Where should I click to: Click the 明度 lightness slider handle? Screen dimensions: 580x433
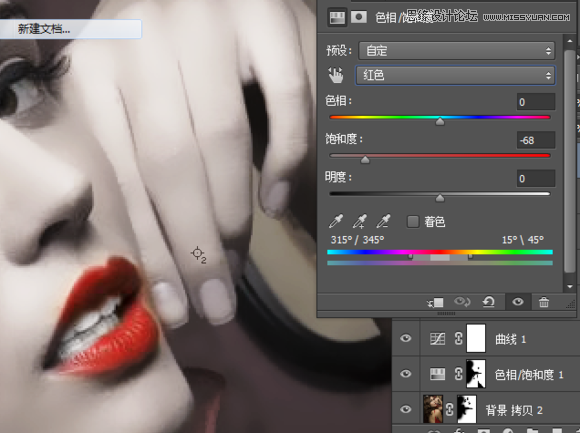[440, 198]
